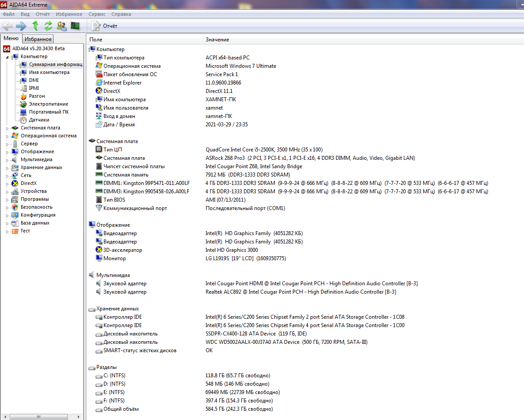This screenshot has width=524, height=420.
Task: Click the DMI tree item icon
Action: pyautogui.click(x=23, y=80)
